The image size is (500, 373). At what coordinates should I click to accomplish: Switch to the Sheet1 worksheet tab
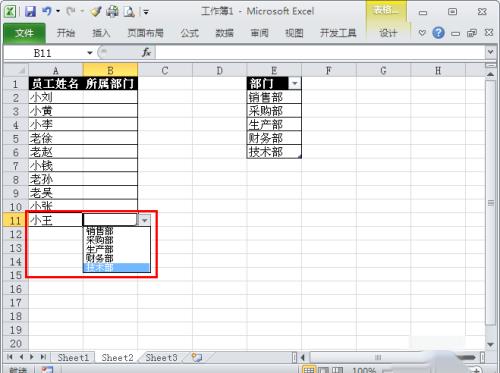(73, 358)
